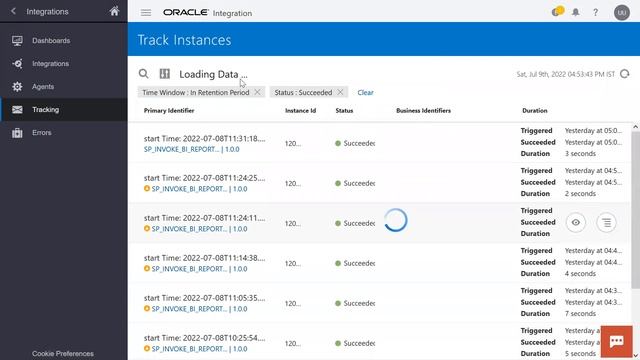Go back using the Integrations back arrow
The width and height of the screenshot is (640, 360).
(x=13, y=11)
